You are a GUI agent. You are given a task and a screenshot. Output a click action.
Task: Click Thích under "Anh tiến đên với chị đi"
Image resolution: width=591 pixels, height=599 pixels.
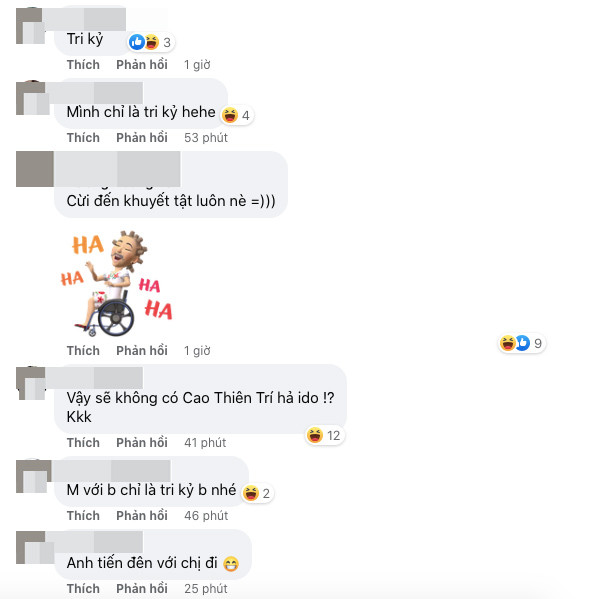83,588
